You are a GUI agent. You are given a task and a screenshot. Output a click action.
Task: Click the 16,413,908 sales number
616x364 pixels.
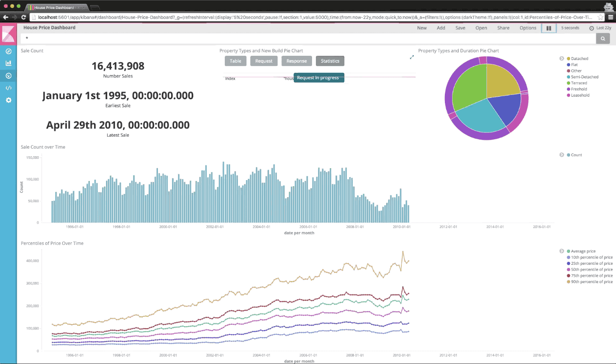[118, 66]
